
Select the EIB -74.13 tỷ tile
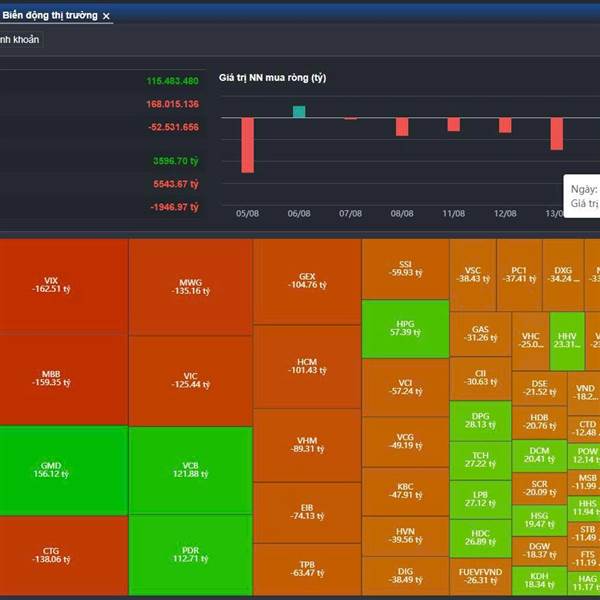307,513
